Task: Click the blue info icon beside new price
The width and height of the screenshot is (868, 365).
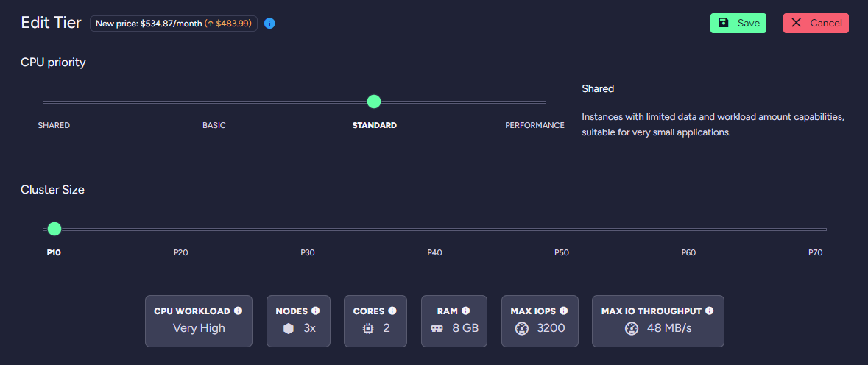Action: coord(269,24)
